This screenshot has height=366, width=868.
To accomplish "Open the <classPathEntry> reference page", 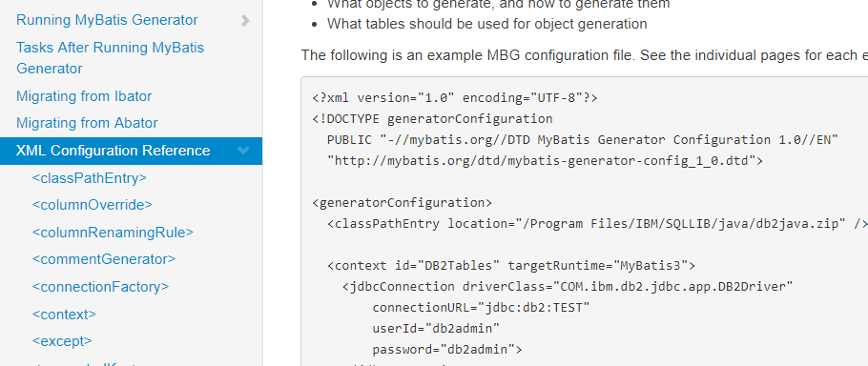I will pyautogui.click(x=89, y=178).
